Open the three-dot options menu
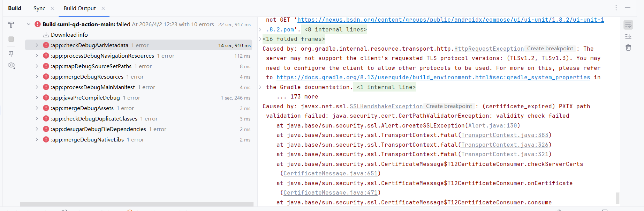644x211 pixels. [616, 8]
